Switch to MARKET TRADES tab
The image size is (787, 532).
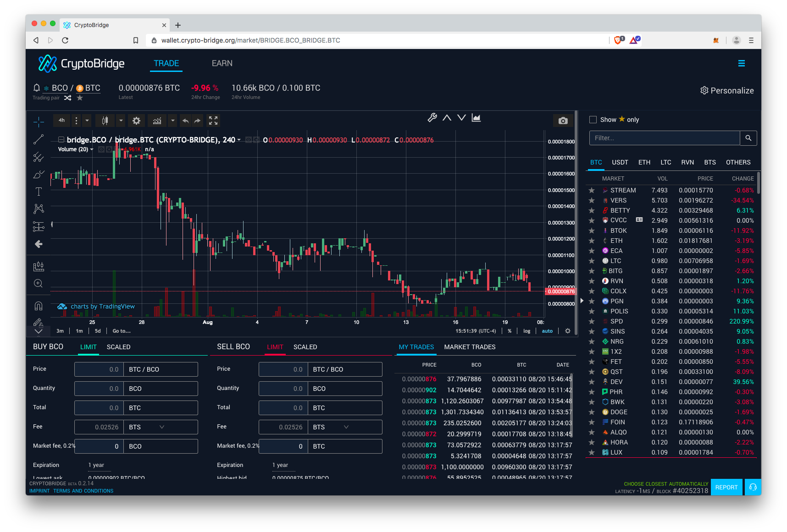tap(470, 347)
